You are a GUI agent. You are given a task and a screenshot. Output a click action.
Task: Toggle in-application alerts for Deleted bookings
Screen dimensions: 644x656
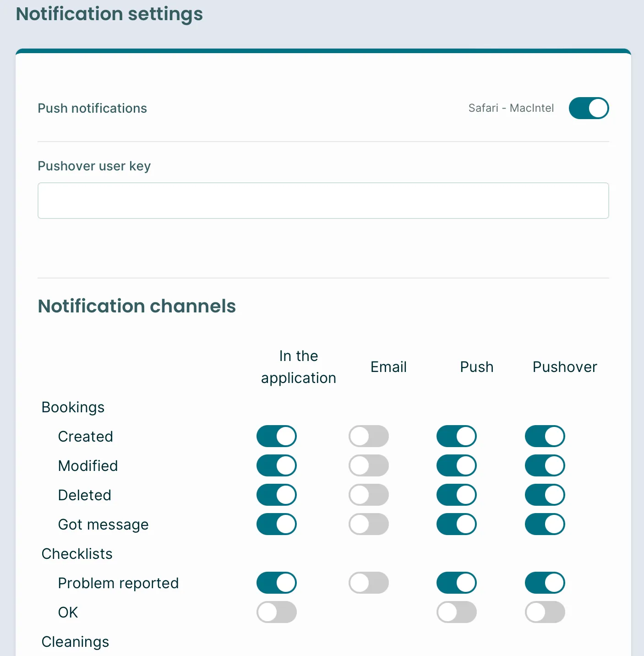pyautogui.click(x=276, y=495)
